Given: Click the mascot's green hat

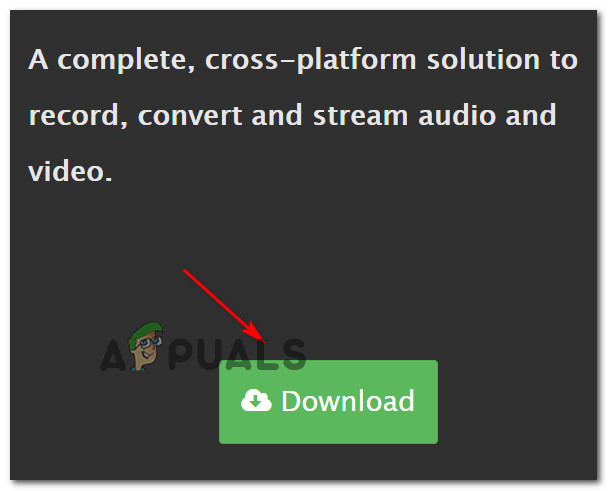Looking at the screenshot, I should coord(147,333).
